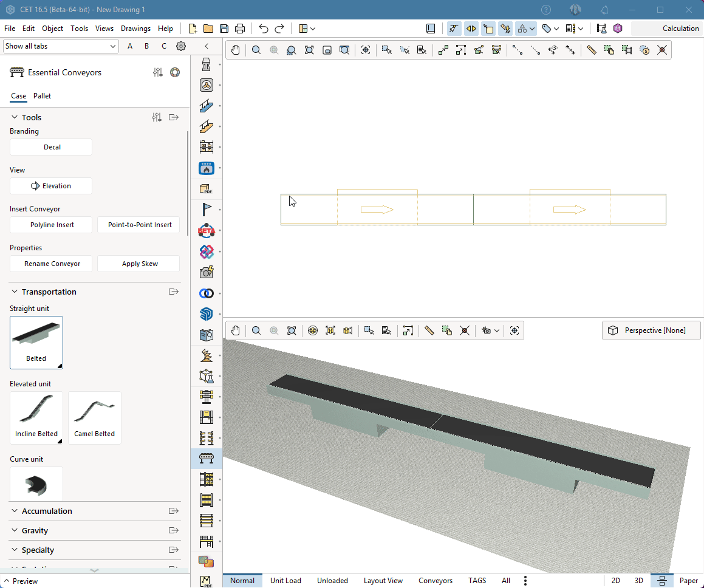The width and height of the screenshot is (704, 588).
Task: Click the zoom magnifier in 3D view toolbar
Action: (256, 330)
